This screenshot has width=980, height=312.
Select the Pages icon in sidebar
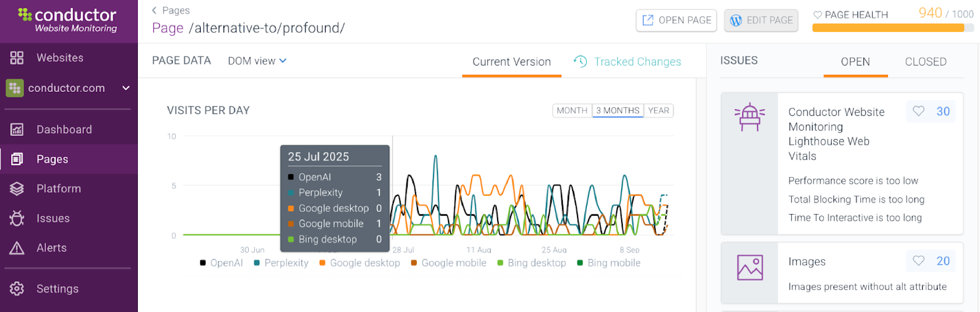pos(17,159)
